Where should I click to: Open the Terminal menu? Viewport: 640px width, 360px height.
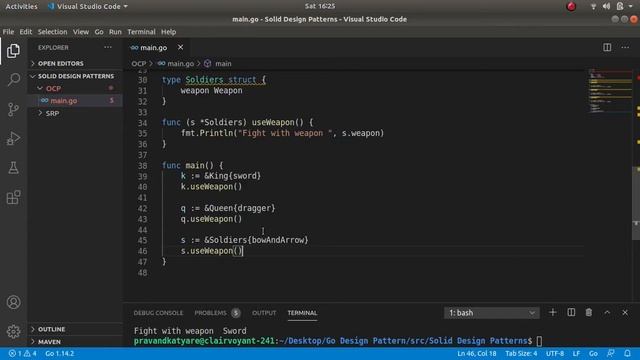141,32
